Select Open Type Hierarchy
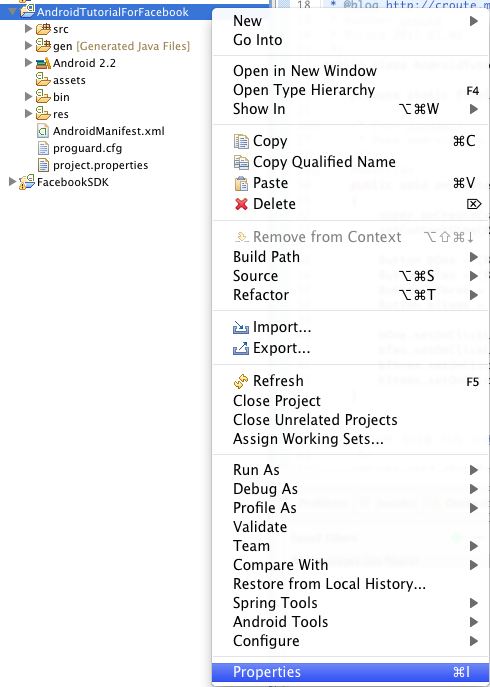This screenshot has height=687, width=490. point(351,90)
